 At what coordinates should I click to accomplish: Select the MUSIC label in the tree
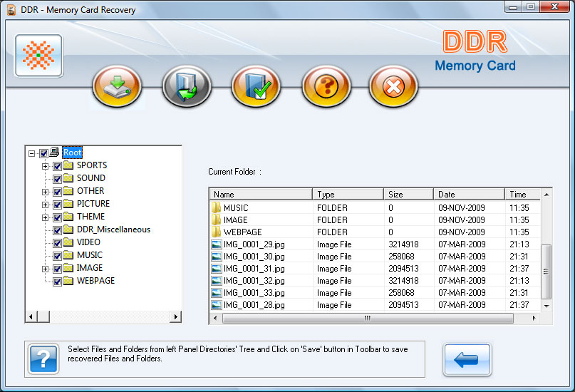(90, 255)
